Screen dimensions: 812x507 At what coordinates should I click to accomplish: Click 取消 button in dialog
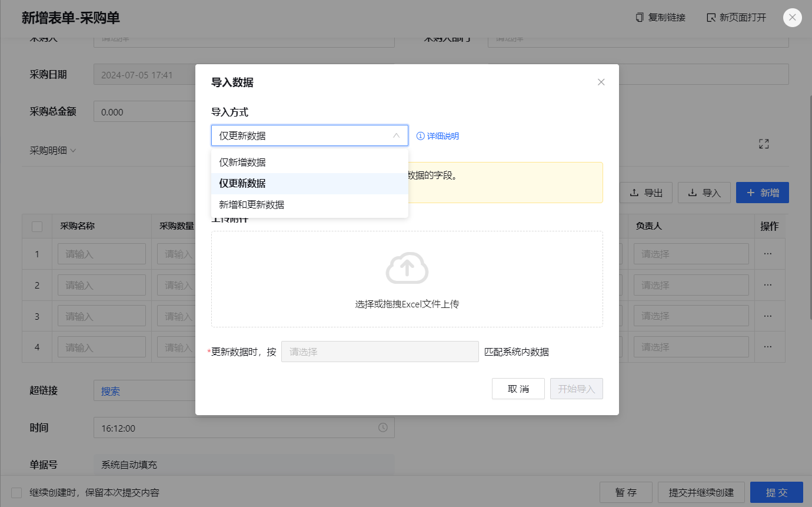(x=518, y=389)
